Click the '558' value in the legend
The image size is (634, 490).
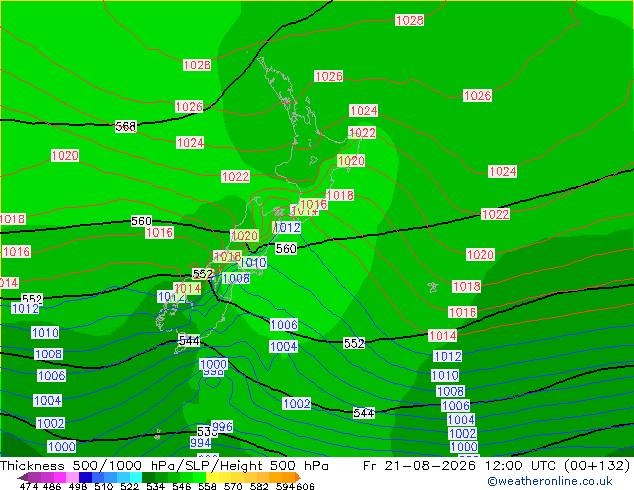pos(207,486)
